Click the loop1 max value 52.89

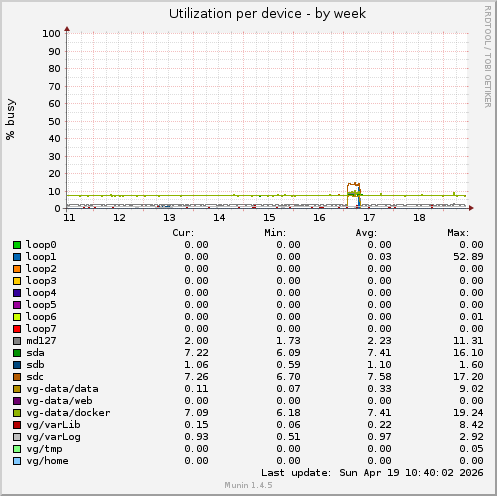[468, 257]
